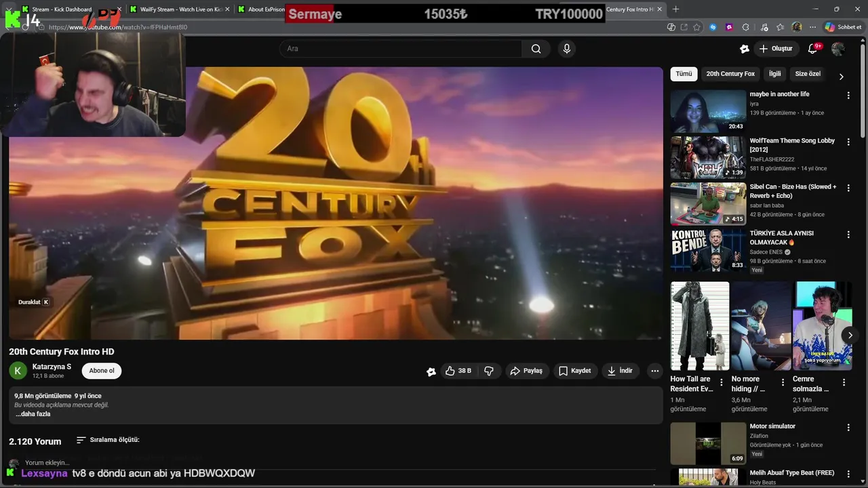Open the How Tall are Resident Ev... short
The height and width of the screenshot is (488, 868).
coord(700,326)
